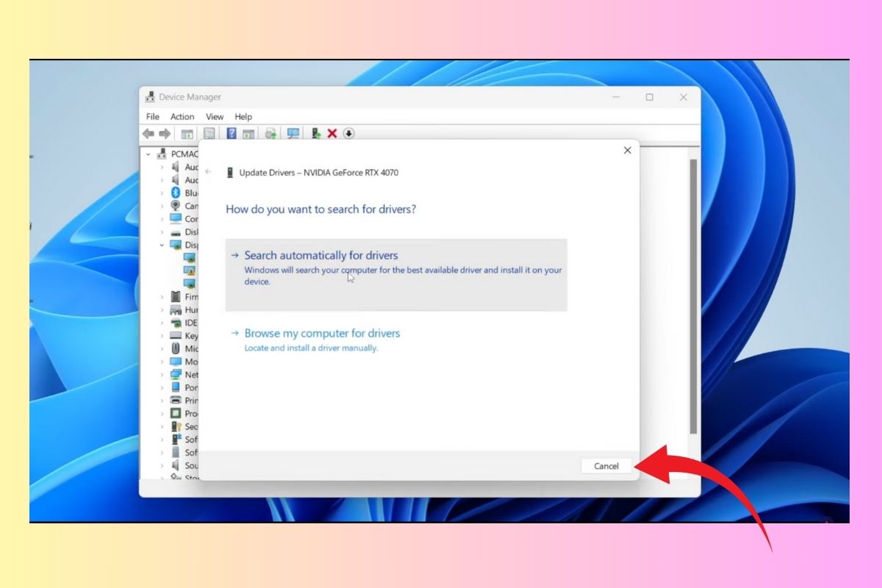Expand the "Firm" firmware node
The width and height of the screenshot is (882, 588).
(x=162, y=297)
